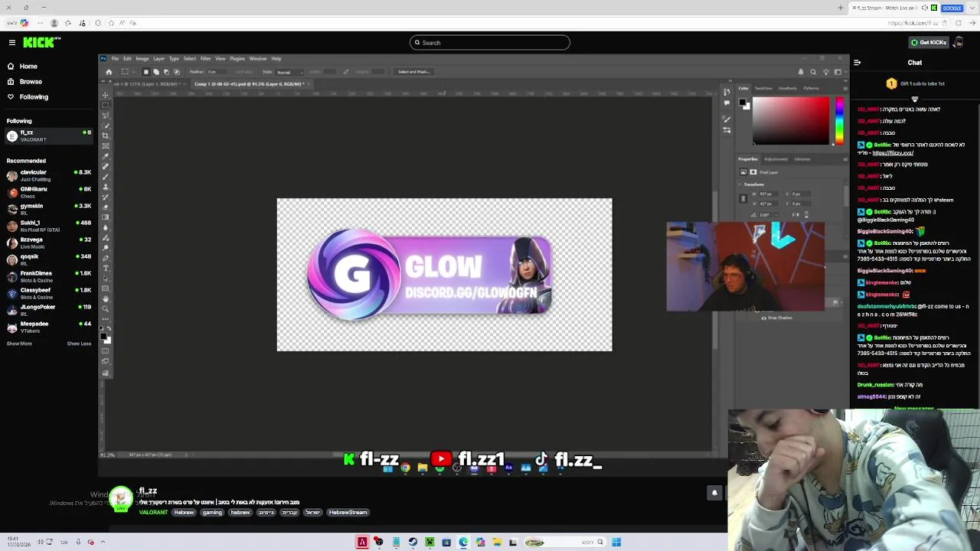This screenshot has width=980, height=551.
Task: Toggle link width and height in Properties
Action: click(x=743, y=199)
